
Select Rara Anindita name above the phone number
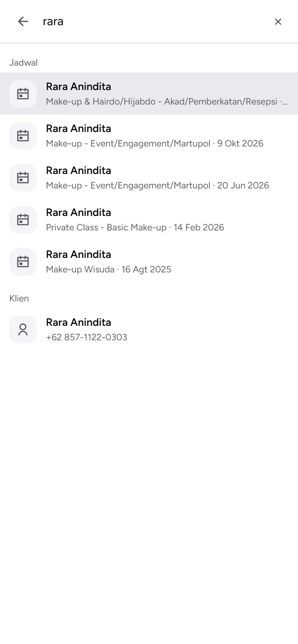tap(78, 322)
